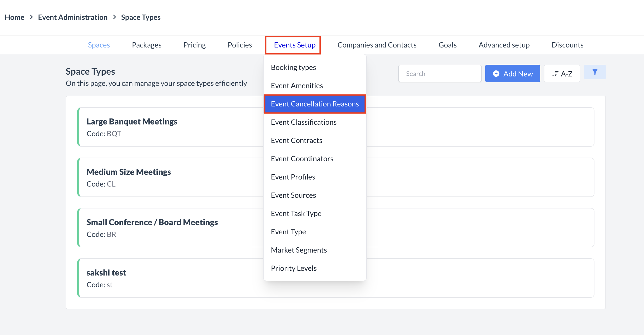This screenshot has height=335, width=644.
Task: Open Large Banquet Meetings card
Action: pyautogui.click(x=336, y=127)
